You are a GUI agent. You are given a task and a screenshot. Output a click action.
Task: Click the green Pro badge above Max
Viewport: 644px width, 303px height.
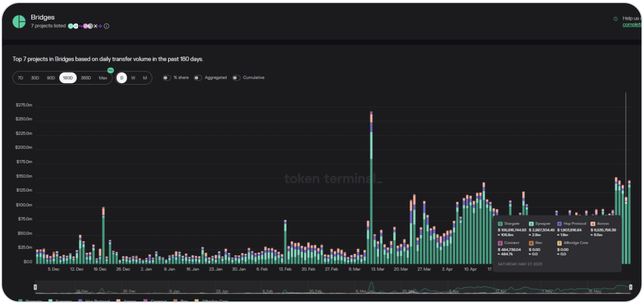coord(110,70)
